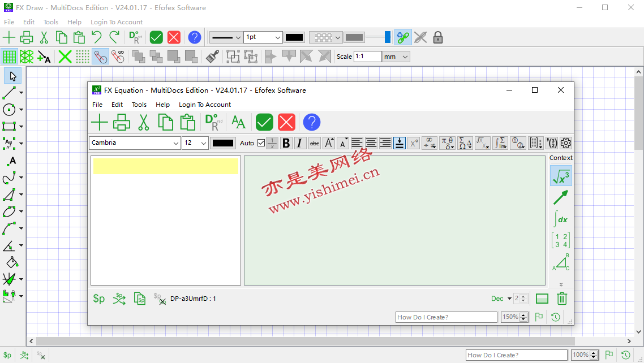Click the red X cancel in FX Equation

(287, 122)
